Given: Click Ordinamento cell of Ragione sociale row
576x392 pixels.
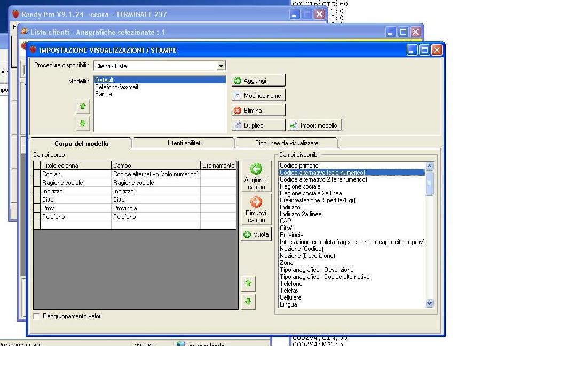Looking at the screenshot, I should [x=218, y=183].
